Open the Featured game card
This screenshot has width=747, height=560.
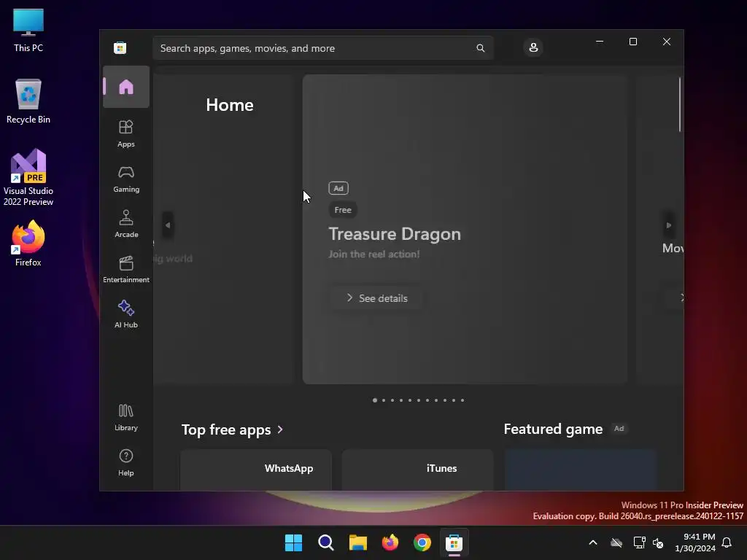(x=580, y=470)
